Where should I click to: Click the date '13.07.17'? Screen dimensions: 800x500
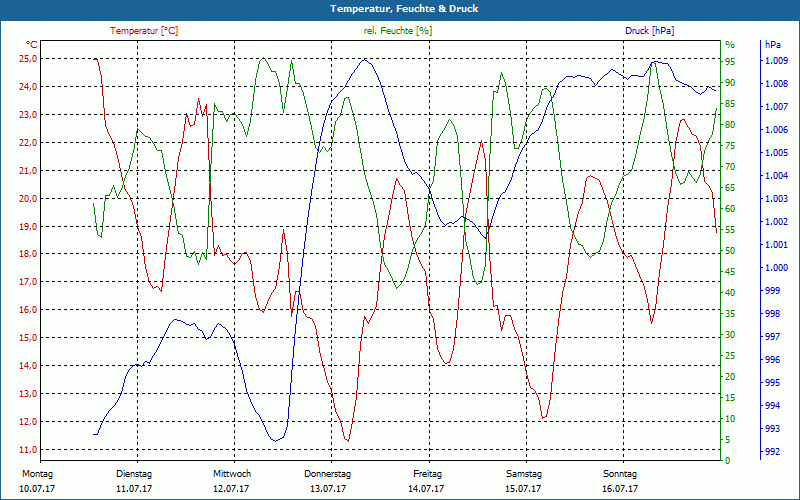coord(328,489)
